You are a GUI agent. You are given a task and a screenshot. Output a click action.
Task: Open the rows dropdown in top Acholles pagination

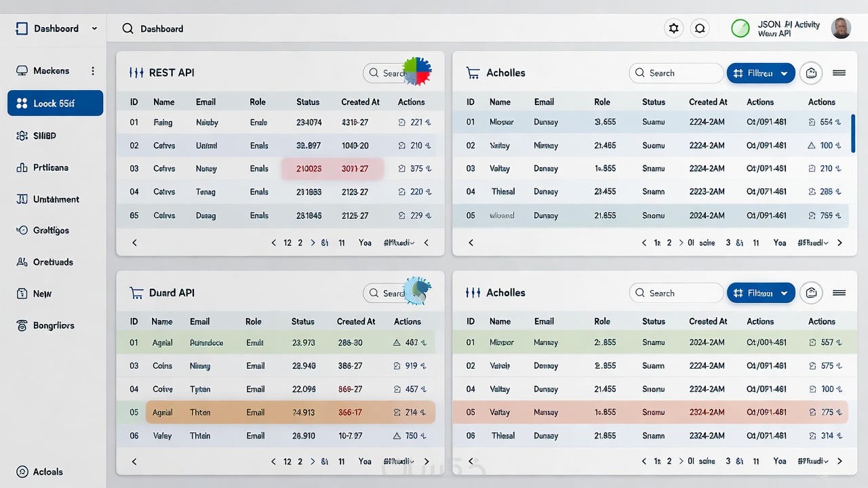coord(814,243)
